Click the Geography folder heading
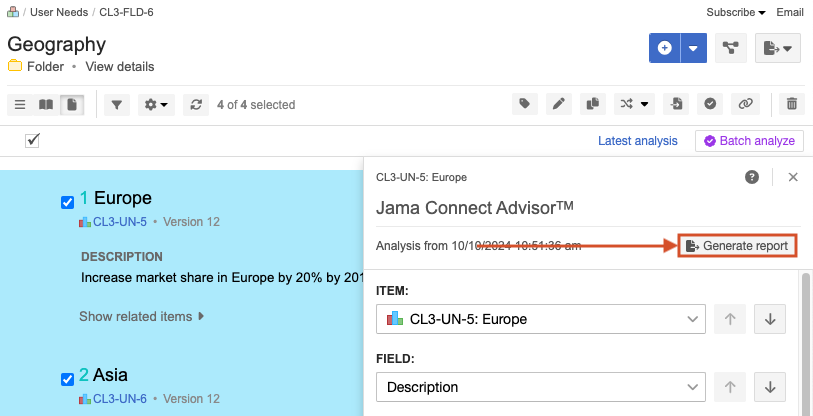The width and height of the screenshot is (813, 416). click(x=57, y=45)
